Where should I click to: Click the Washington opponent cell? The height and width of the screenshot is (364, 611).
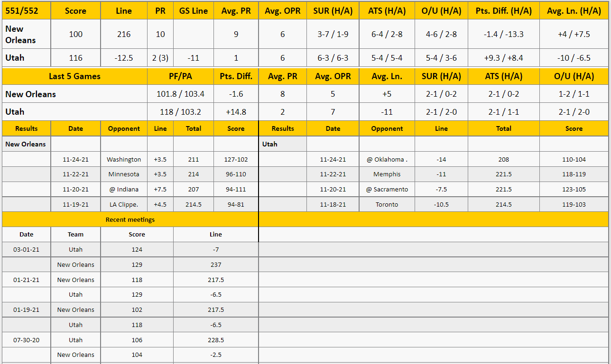124,159
